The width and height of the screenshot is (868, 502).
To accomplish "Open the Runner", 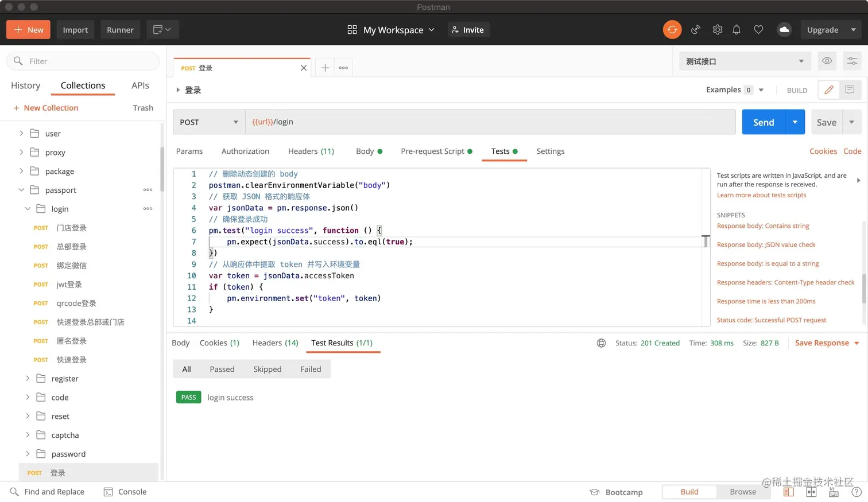I will (120, 30).
